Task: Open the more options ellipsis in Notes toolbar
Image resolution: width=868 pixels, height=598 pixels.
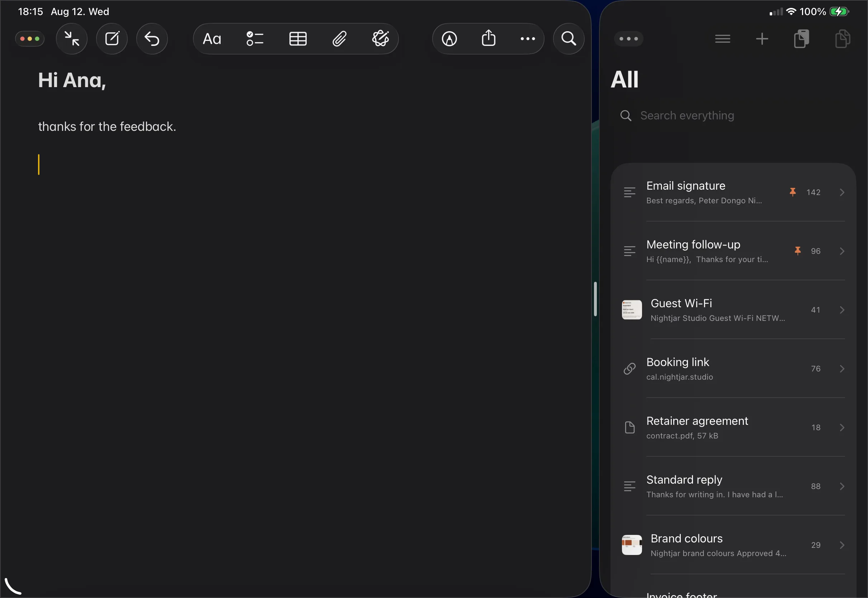Action: click(528, 39)
